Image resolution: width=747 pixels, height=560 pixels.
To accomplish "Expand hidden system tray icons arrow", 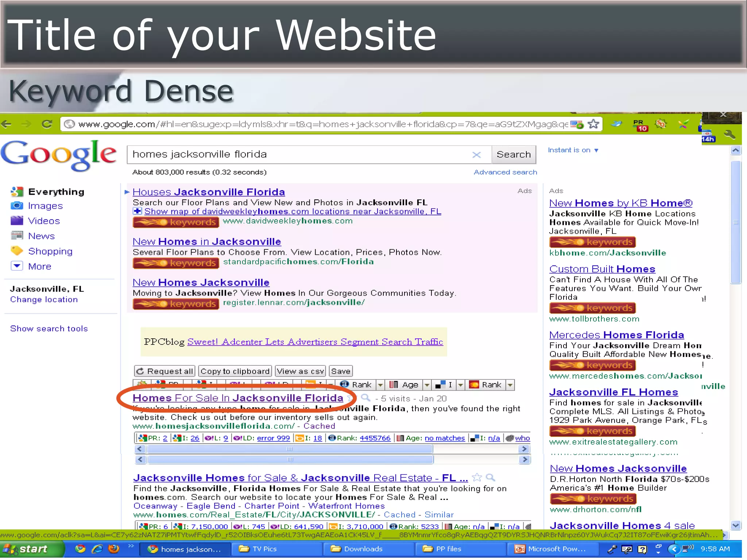I will [673, 549].
